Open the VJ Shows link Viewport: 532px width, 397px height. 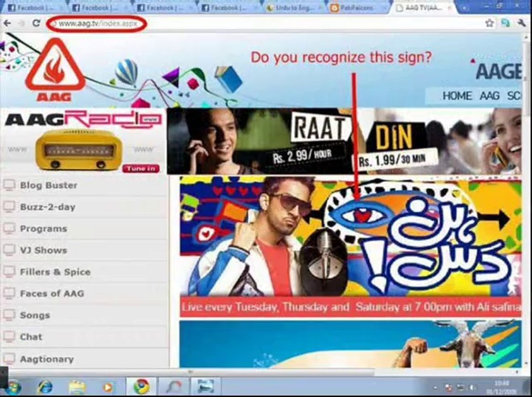[44, 250]
